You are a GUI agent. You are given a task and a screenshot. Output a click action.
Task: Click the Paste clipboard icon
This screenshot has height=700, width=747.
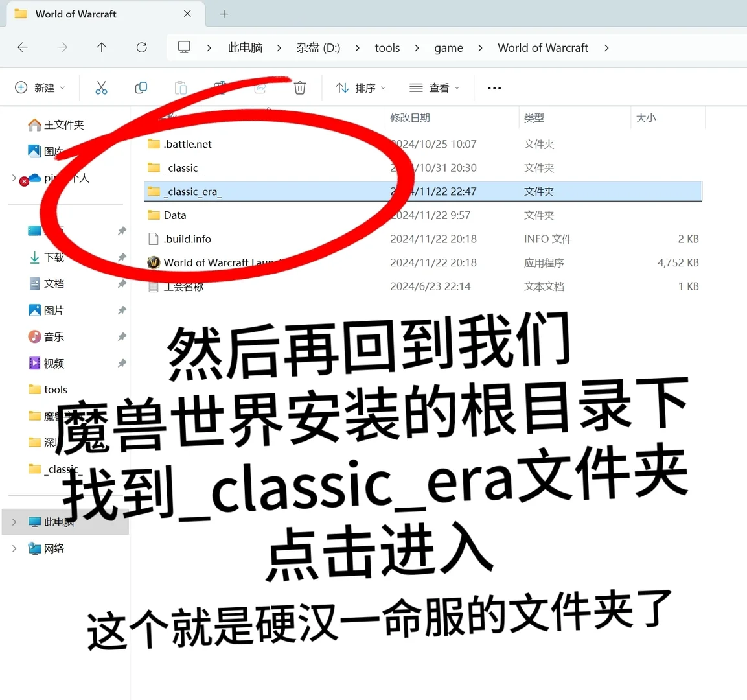pyautogui.click(x=181, y=87)
